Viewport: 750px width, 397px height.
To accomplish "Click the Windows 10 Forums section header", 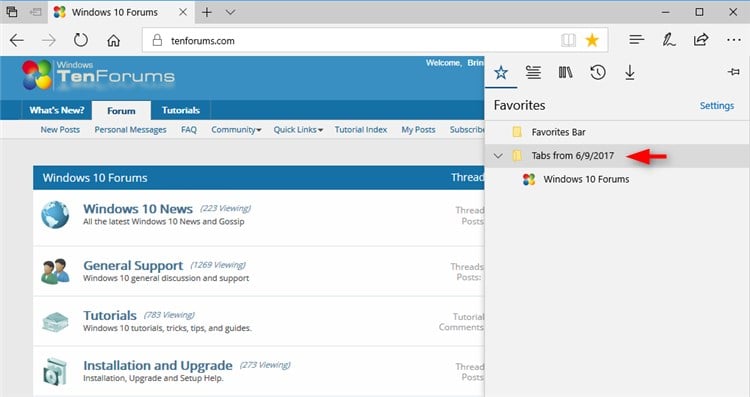I will point(95,178).
